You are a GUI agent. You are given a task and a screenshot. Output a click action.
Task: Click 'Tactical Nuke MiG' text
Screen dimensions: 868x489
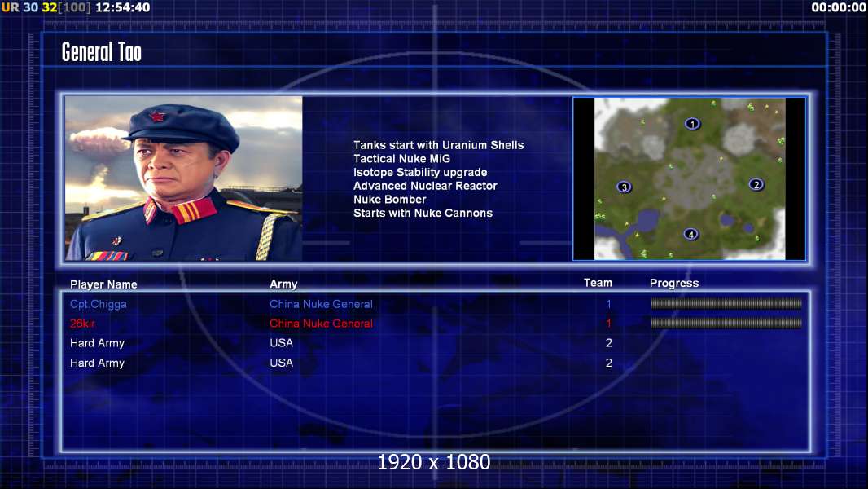pos(402,158)
